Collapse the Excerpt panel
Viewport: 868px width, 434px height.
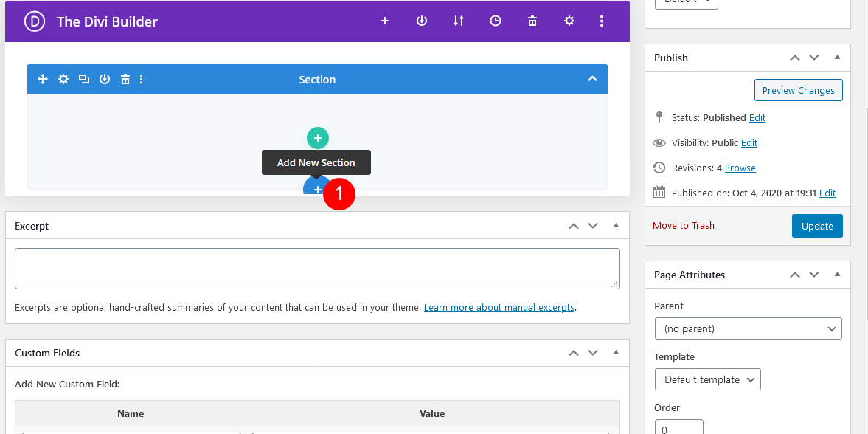[616, 226]
